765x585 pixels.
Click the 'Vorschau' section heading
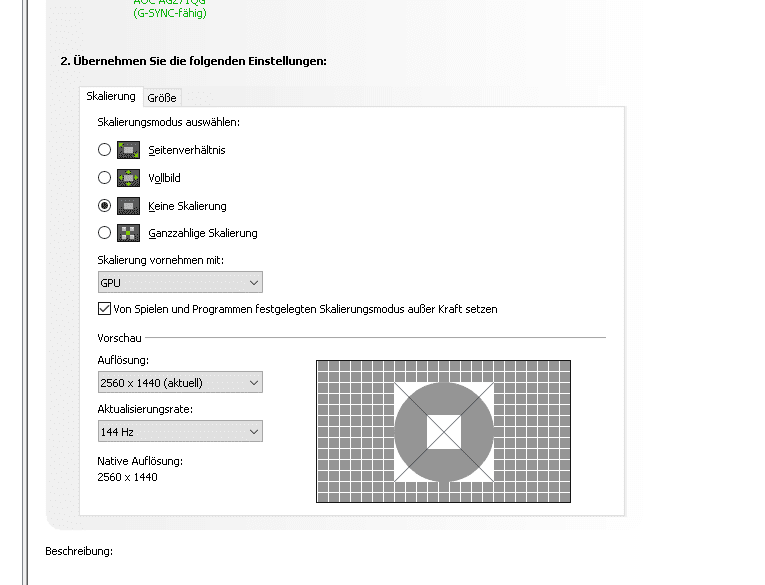120,338
